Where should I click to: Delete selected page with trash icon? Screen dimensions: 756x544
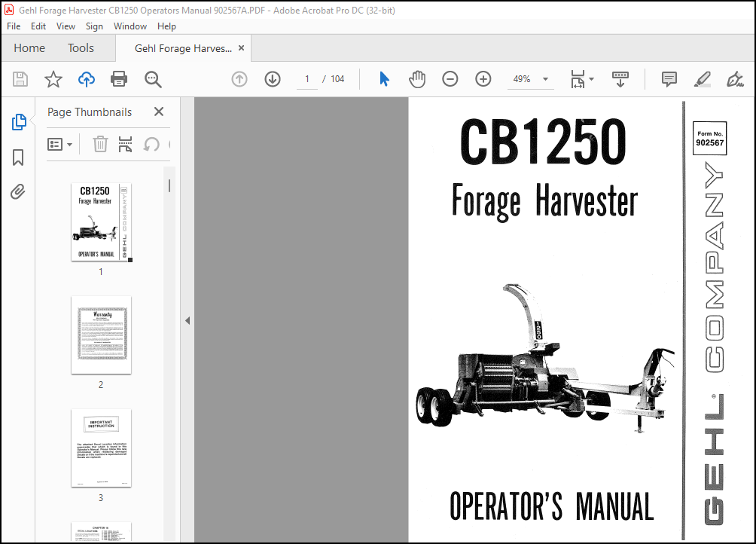coord(100,144)
